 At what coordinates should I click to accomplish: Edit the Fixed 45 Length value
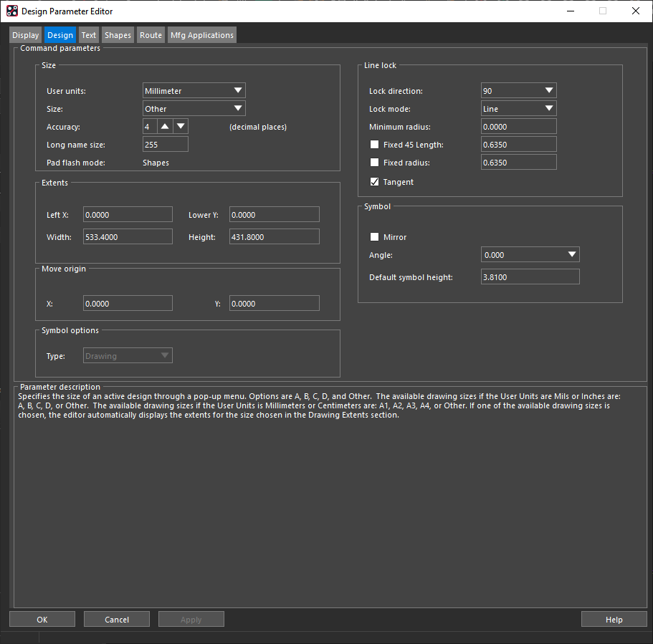click(519, 145)
